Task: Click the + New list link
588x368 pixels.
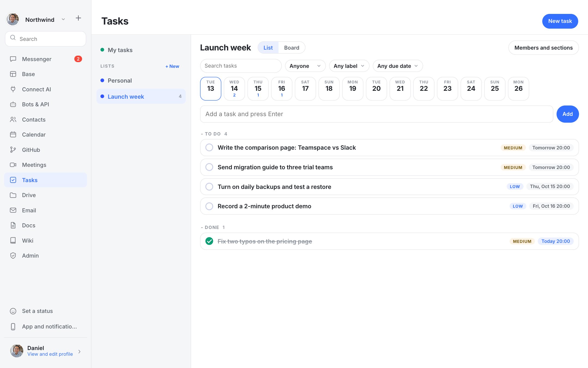Action: [172, 66]
